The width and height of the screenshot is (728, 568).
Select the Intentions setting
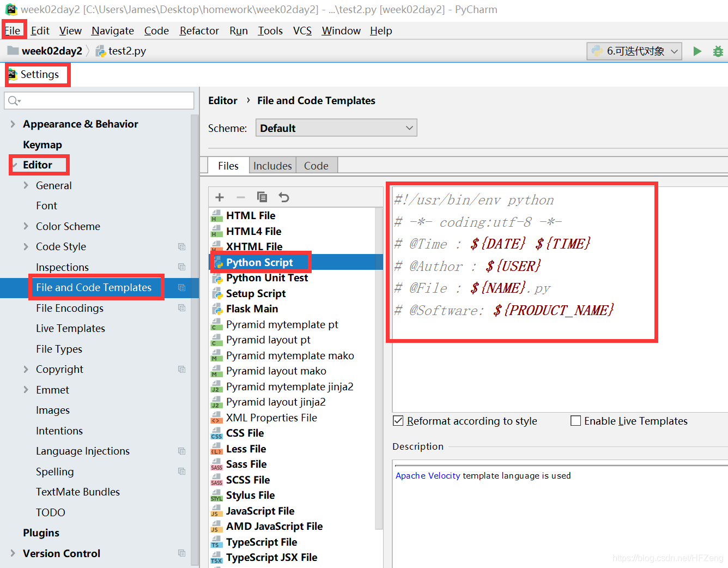point(59,431)
